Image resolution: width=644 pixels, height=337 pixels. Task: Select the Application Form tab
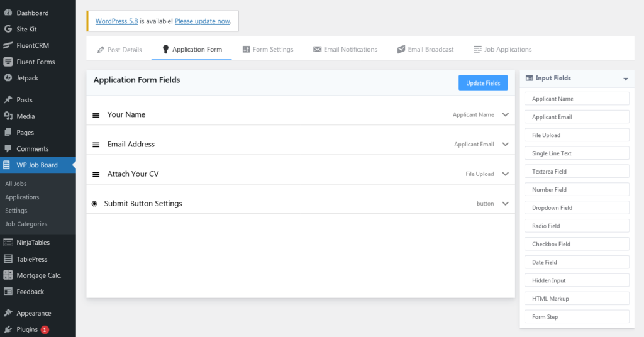pyautogui.click(x=192, y=49)
